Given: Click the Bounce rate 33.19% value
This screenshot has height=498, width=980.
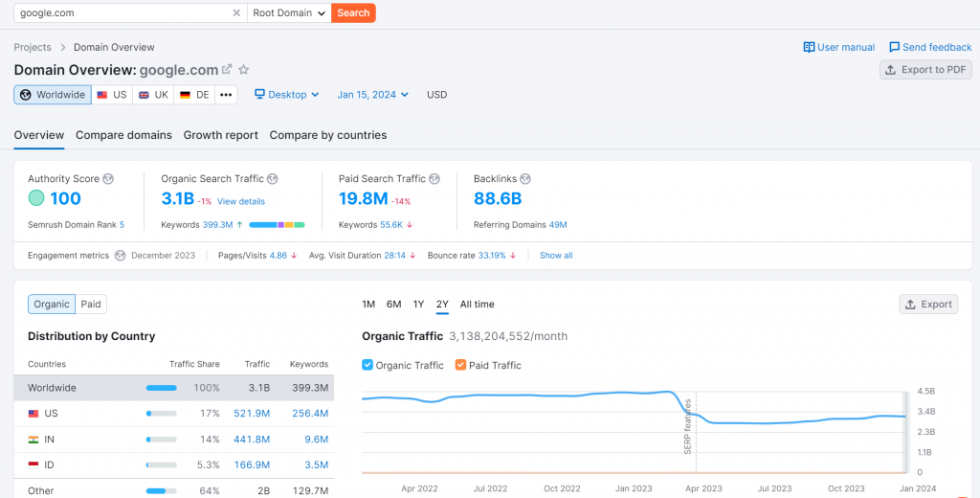Looking at the screenshot, I should click(492, 256).
